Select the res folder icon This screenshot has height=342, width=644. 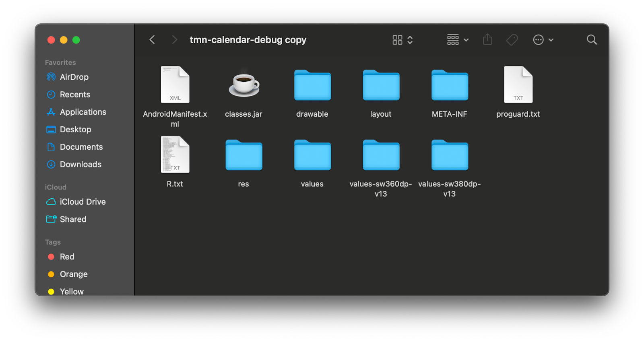[244, 155]
